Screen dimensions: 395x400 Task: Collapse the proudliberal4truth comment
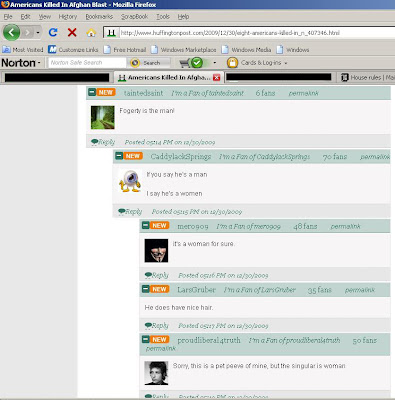[145, 339]
